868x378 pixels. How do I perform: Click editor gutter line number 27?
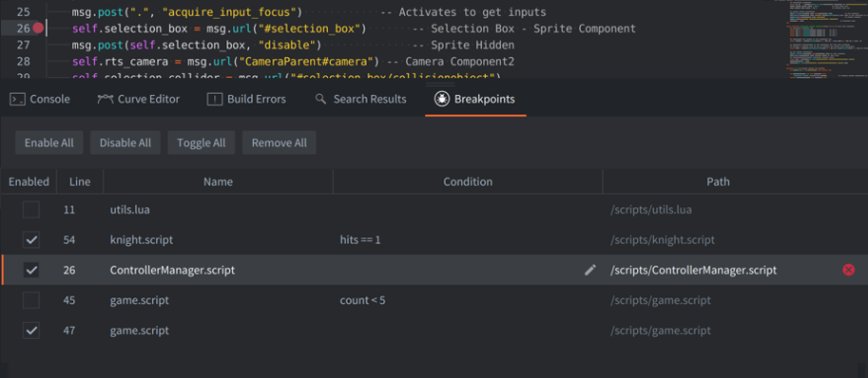click(24, 45)
